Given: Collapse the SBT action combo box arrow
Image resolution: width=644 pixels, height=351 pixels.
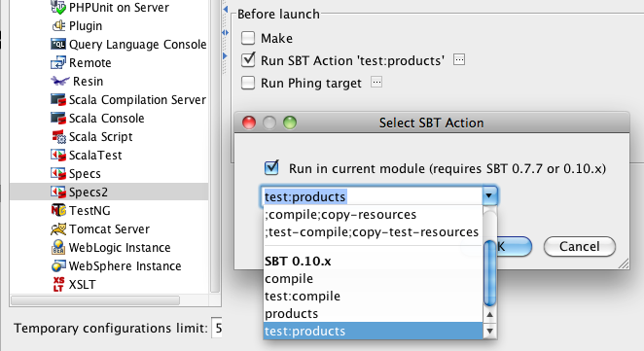Looking at the screenshot, I should click(x=489, y=195).
